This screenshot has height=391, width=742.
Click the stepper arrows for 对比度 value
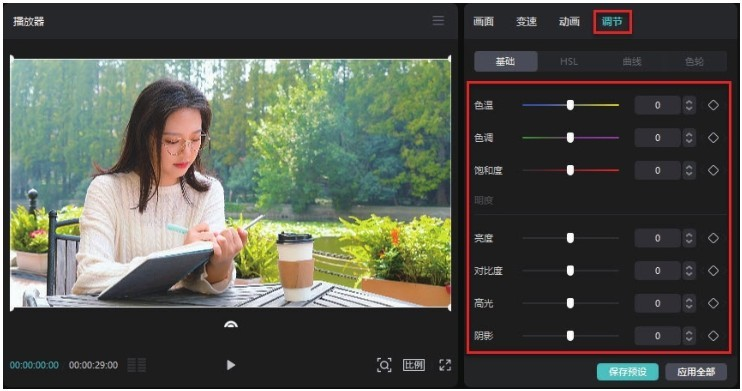click(689, 271)
